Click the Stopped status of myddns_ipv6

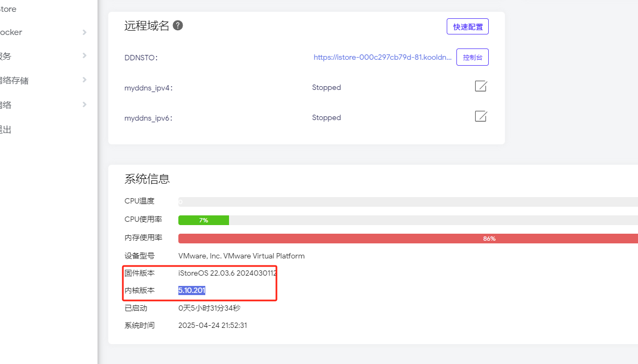[x=327, y=117]
